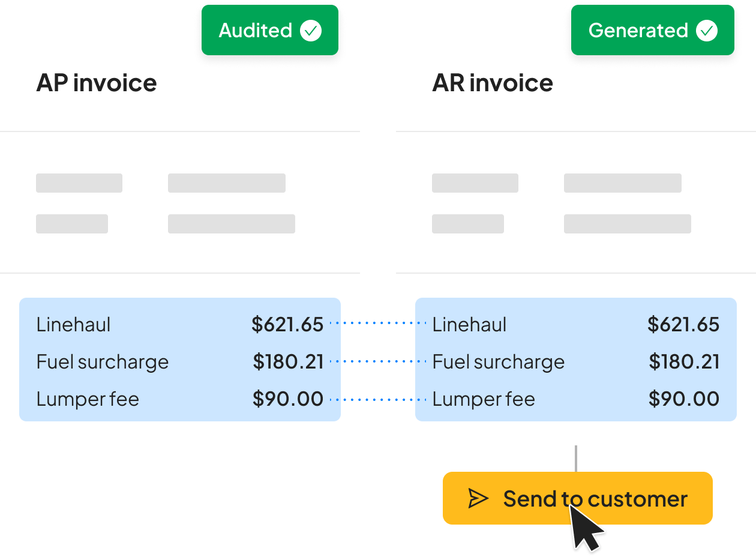This screenshot has width=756, height=557.
Task: Click the $621.65 amount in AP invoice
Action: point(287,325)
